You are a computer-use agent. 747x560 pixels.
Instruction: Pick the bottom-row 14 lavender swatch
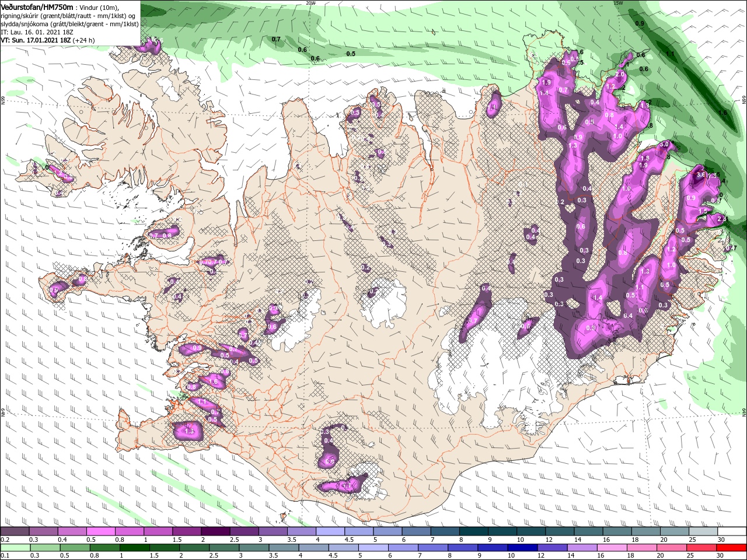[x=582, y=548]
